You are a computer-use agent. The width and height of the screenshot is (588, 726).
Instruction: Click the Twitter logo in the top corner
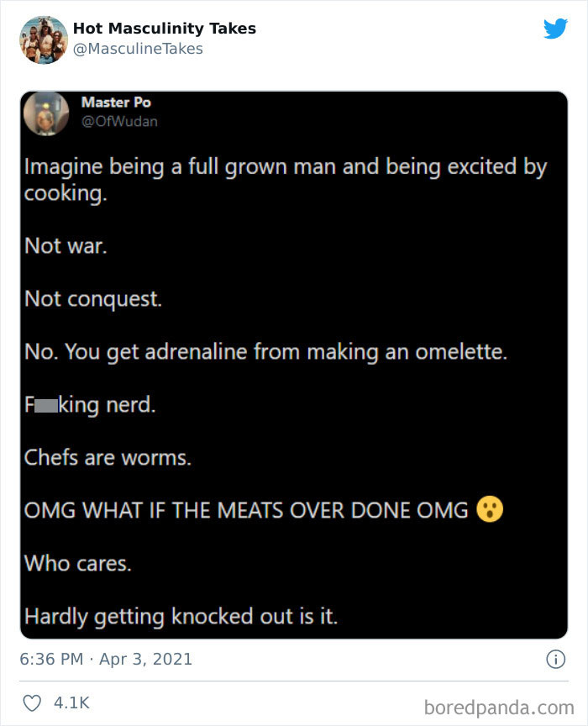(x=556, y=28)
